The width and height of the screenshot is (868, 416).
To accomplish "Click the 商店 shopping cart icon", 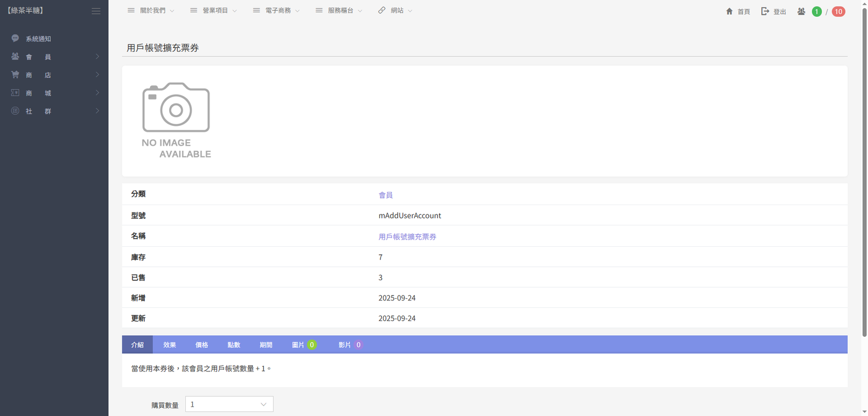I will pyautogui.click(x=16, y=75).
